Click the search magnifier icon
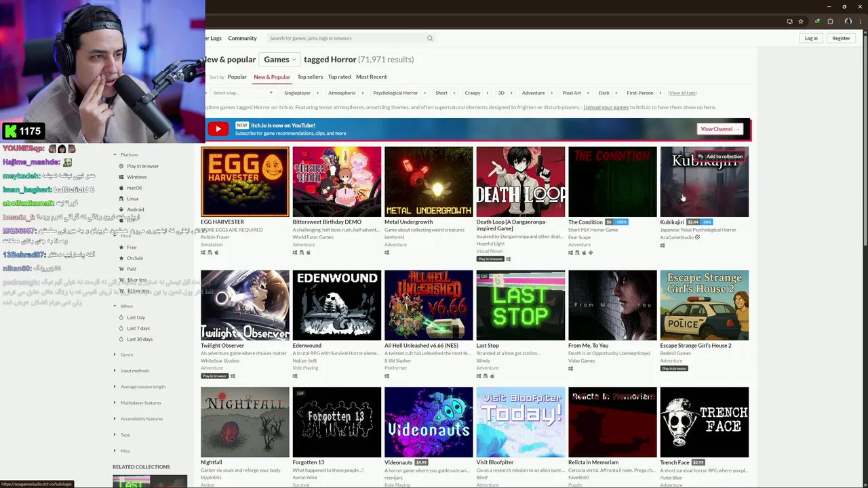The height and width of the screenshot is (488, 868). pyautogui.click(x=429, y=38)
